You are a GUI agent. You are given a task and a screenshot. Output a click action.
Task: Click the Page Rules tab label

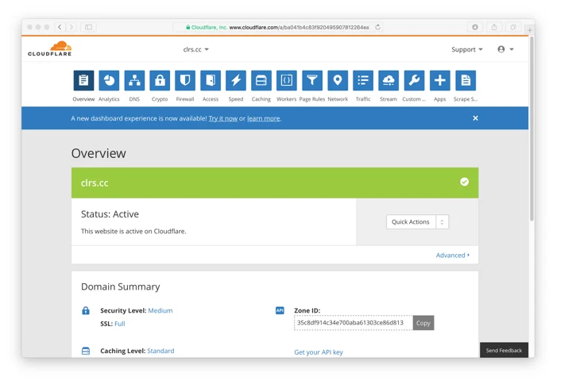coord(312,99)
